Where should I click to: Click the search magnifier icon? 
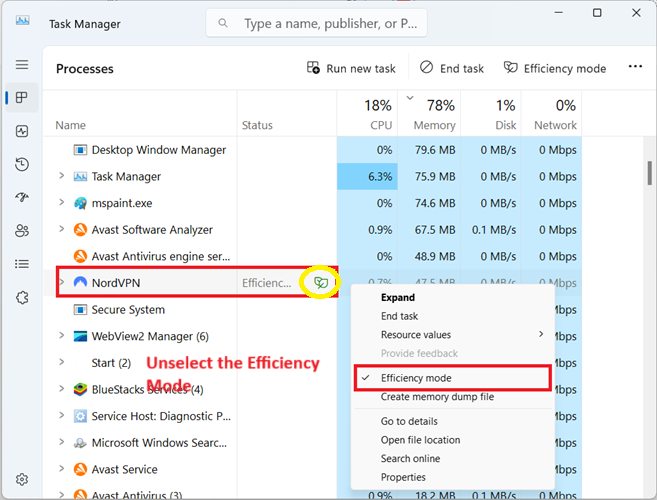click(x=223, y=23)
